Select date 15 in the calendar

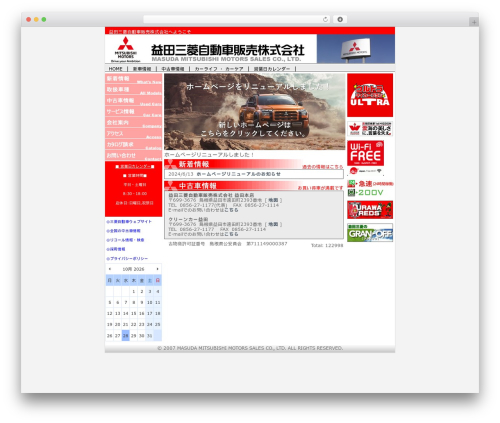[134, 314]
